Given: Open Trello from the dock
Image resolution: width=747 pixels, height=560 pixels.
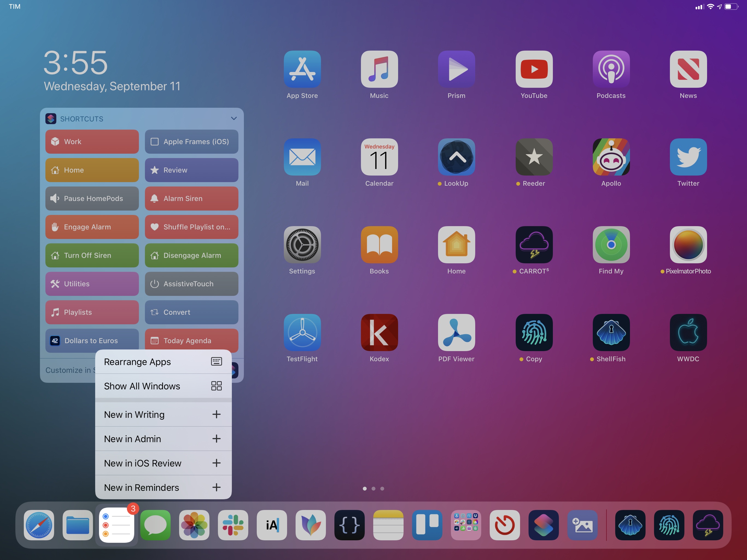Looking at the screenshot, I should [x=427, y=525].
